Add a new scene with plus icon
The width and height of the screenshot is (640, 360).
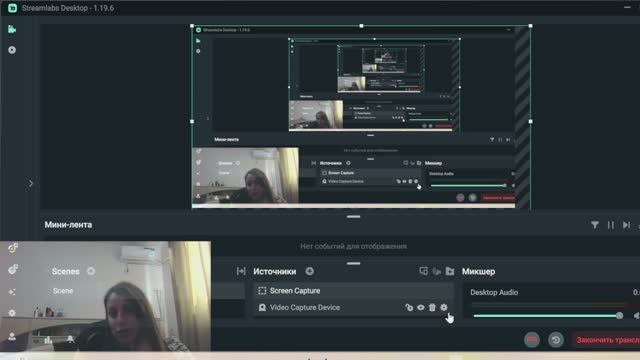[91, 271]
